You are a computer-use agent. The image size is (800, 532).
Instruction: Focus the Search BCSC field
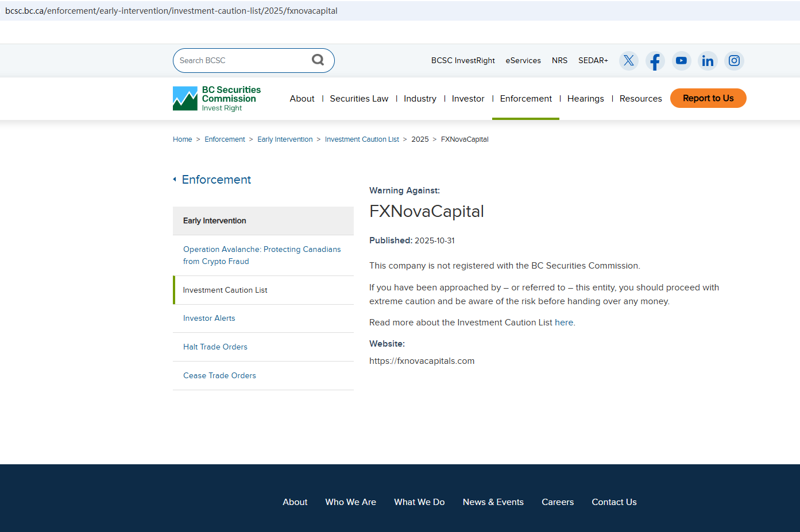(241, 61)
